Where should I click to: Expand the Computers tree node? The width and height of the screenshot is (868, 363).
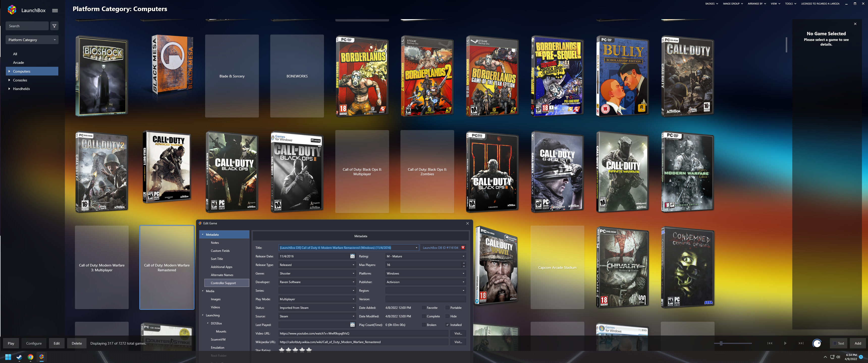click(x=9, y=71)
